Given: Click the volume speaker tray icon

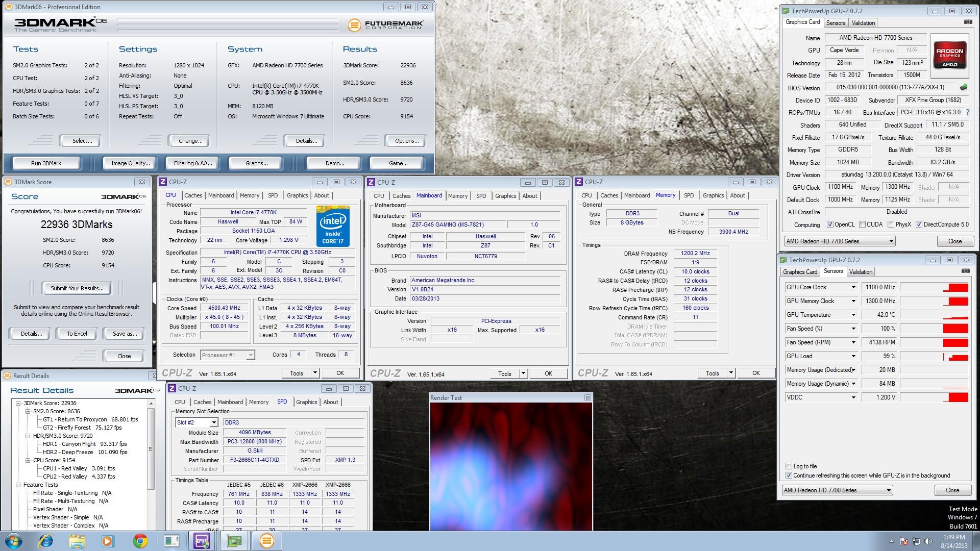Looking at the screenshot, I should 928,541.
